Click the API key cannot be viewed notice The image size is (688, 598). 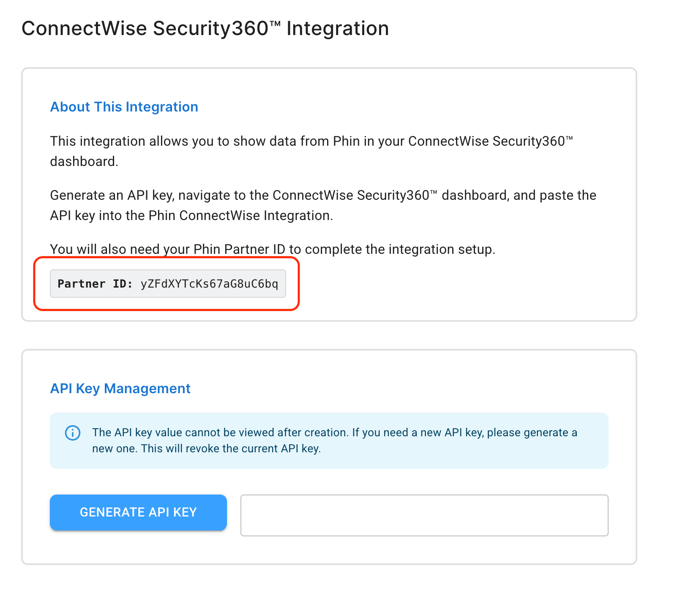[x=329, y=440]
